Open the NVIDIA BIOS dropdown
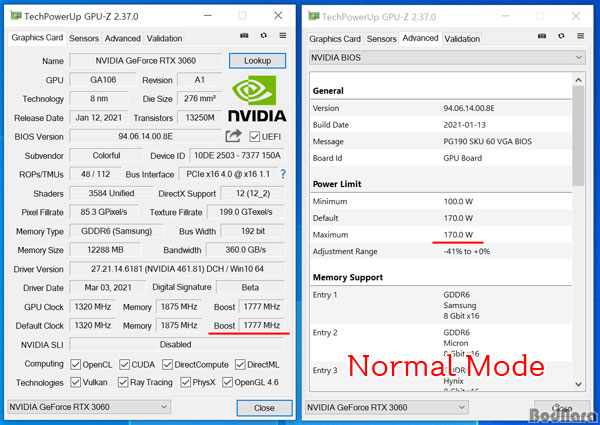Image resolution: width=600 pixels, height=425 pixels. (447, 58)
